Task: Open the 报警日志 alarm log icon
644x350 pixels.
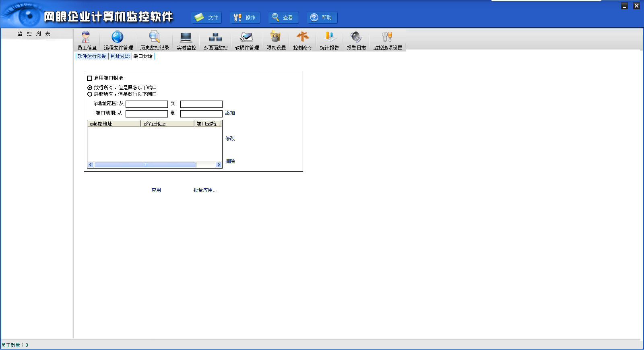Action: (x=356, y=40)
